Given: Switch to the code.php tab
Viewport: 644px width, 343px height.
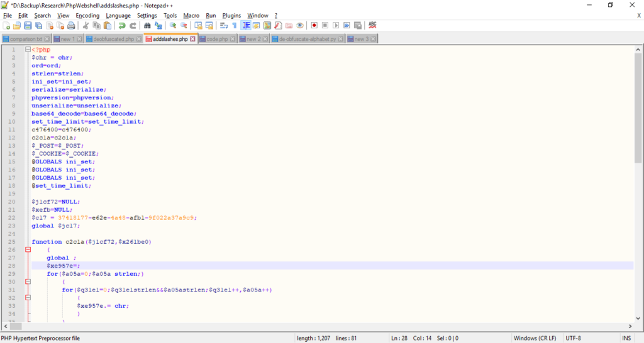Looking at the screenshot, I should [x=217, y=39].
